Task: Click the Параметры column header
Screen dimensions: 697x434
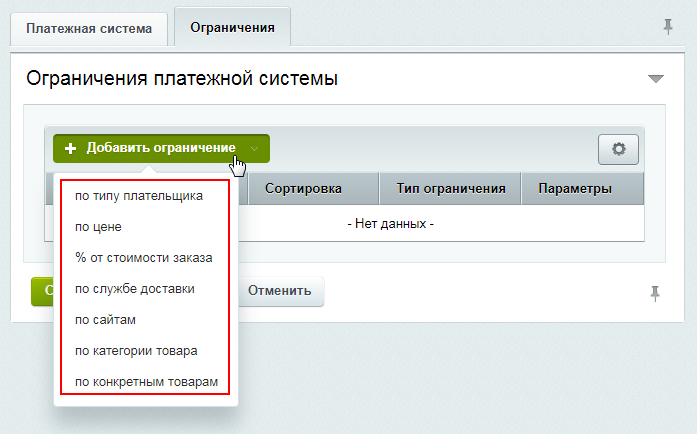Action: click(582, 189)
